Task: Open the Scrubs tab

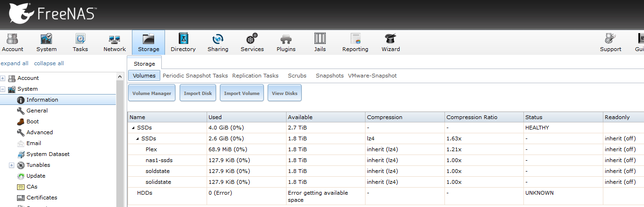Action: 297,76
